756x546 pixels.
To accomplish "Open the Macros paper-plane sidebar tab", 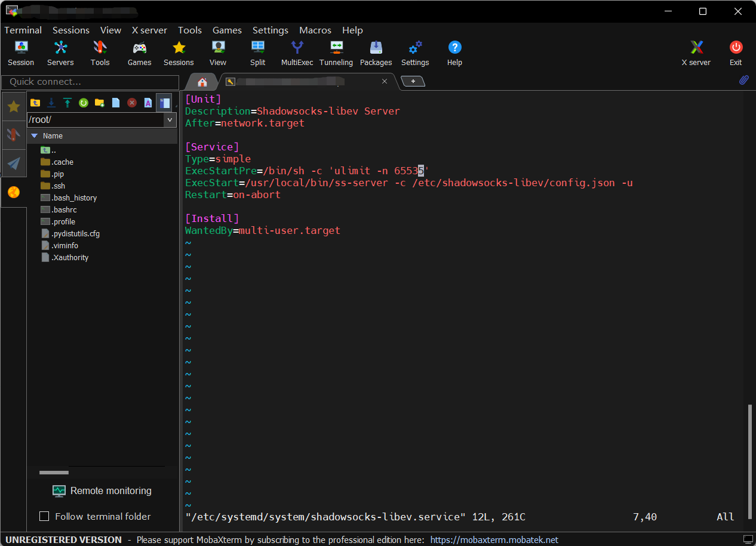I will click(x=14, y=164).
